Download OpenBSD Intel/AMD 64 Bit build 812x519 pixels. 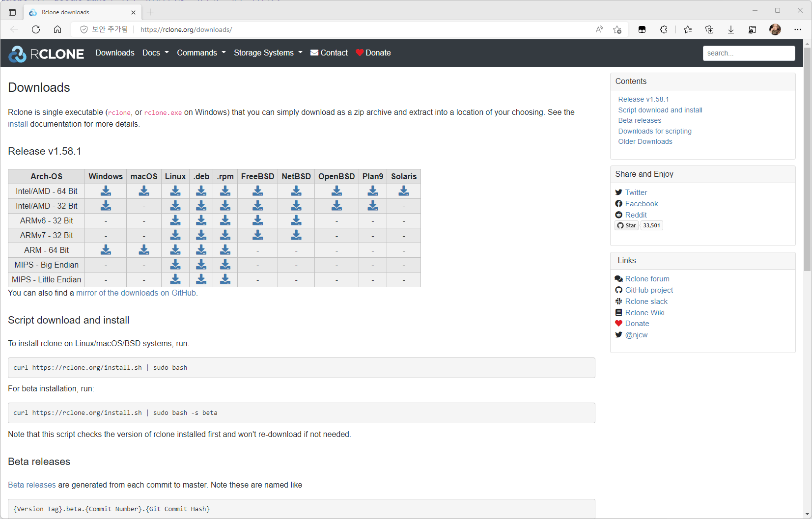[x=336, y=191]
